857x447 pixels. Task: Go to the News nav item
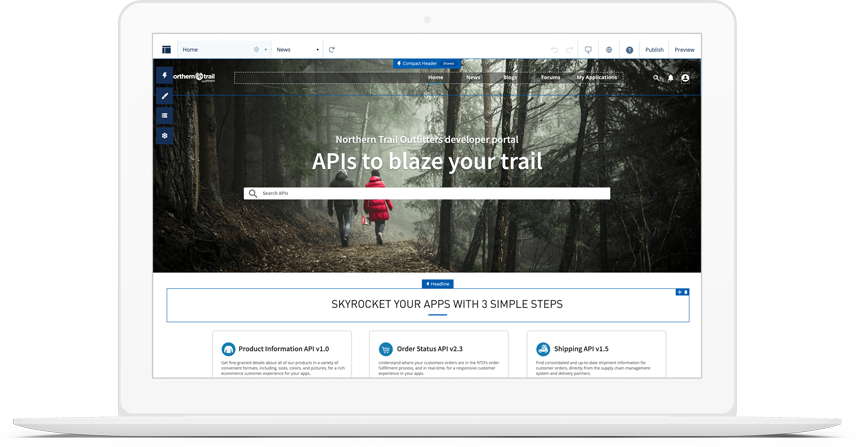click(x=473, y=78)
